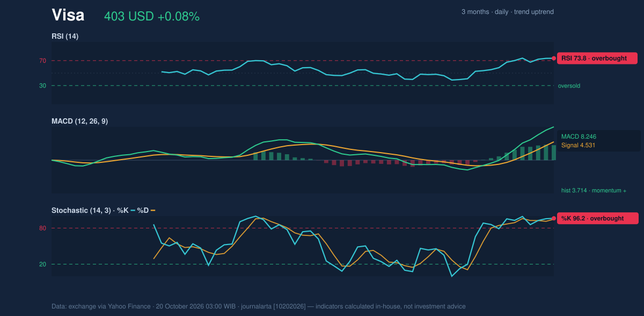Click the hist 3.714 momentum + label

click(594, 190)
